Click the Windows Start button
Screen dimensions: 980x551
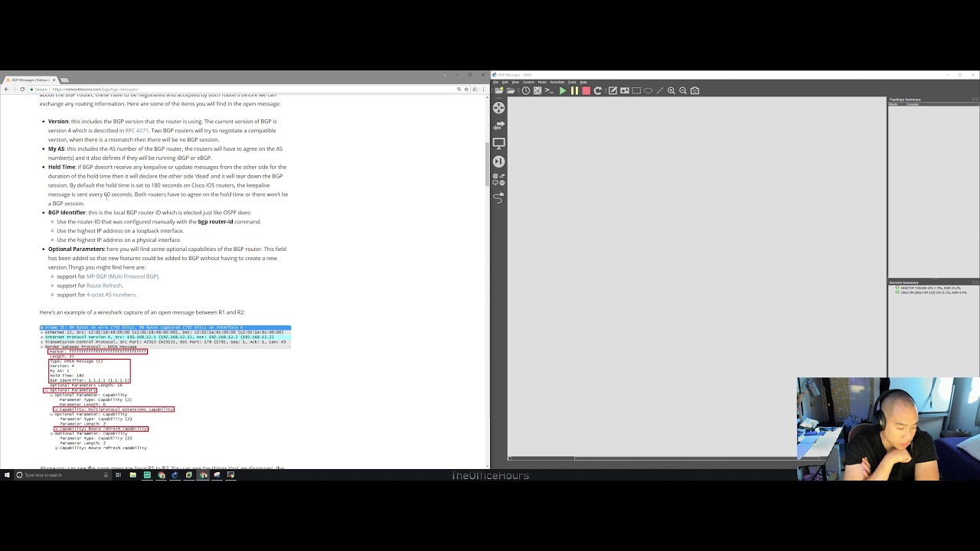coord(7,475)
